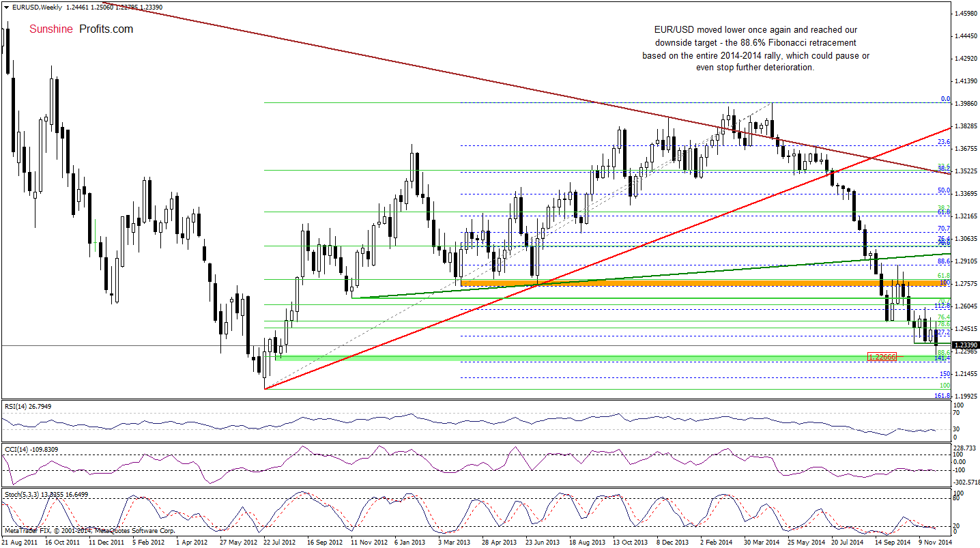Click the 1.42920 price axis label
Image resolution: width=980 pixels, height=548 pixels.
pos(967,58)
